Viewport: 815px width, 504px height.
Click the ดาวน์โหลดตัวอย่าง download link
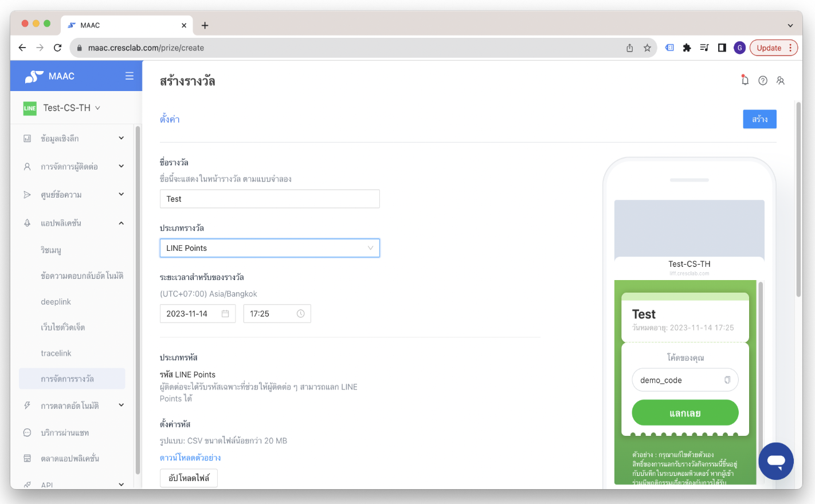[190, 458]
